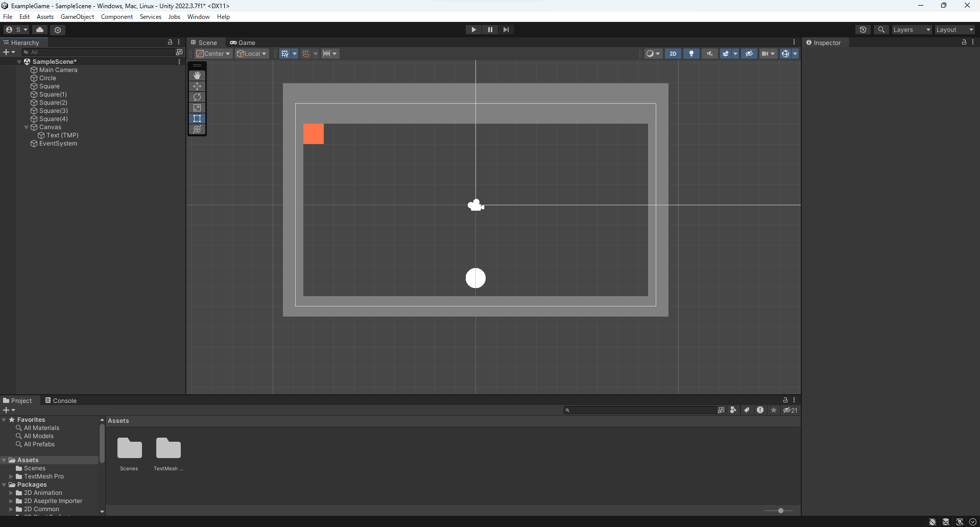
Task: Unmute scene audio
Action: [x=709, y=53]
